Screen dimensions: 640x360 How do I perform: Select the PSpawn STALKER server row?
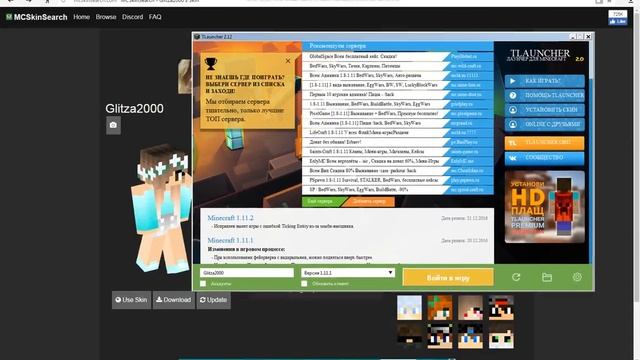(398, 180)
